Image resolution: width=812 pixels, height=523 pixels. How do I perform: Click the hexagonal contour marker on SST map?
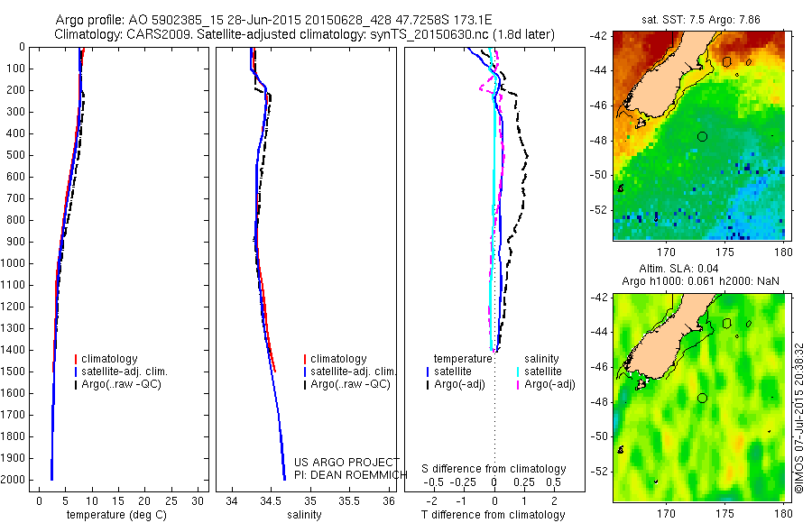click(727, 61)
